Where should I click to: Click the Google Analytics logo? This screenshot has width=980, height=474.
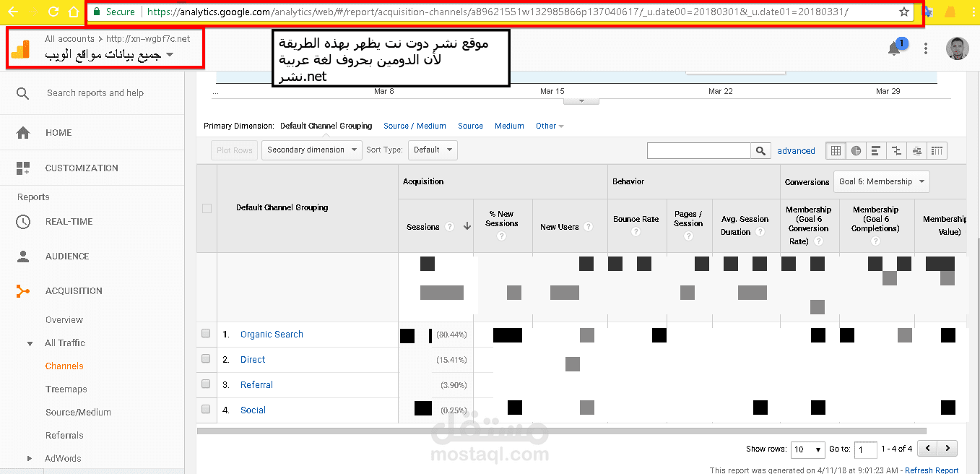tap(20, 49)
